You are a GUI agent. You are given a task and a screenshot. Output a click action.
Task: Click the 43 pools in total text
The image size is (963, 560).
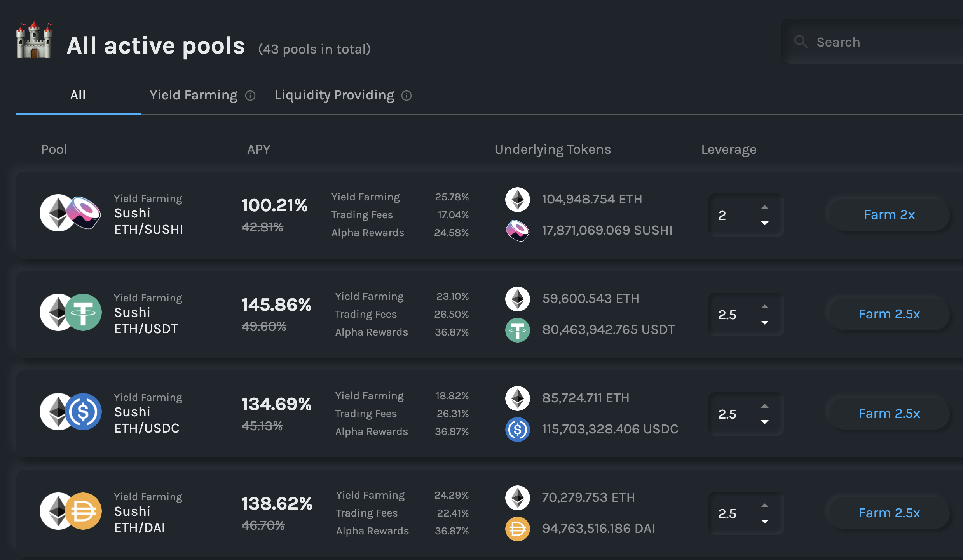coord(314,49)
